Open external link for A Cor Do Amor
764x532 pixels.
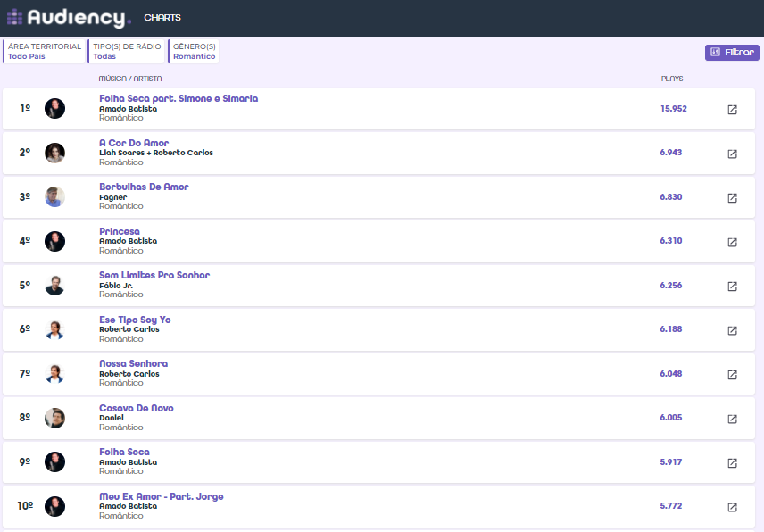pyautogui.click(x=732, y=154)
